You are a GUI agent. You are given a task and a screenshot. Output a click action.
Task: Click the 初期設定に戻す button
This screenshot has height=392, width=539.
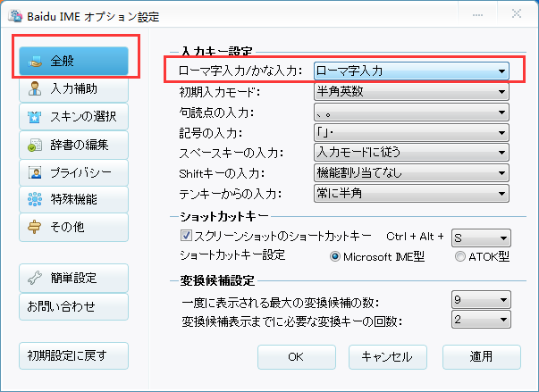(73, 355)
